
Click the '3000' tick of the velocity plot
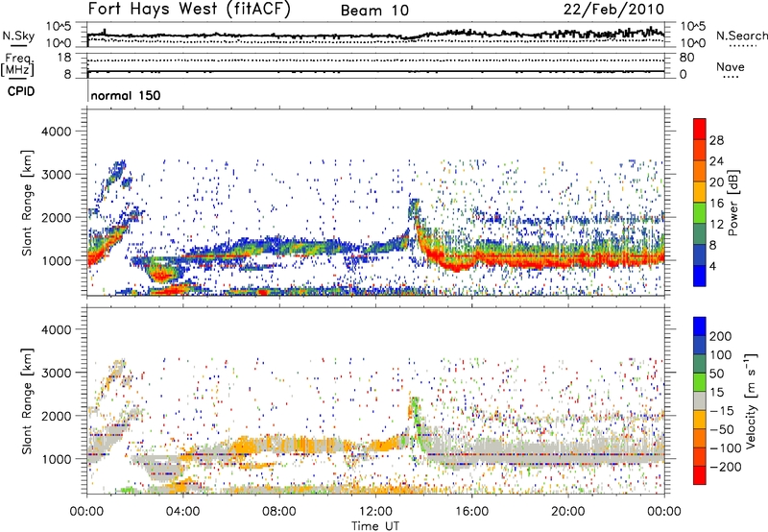pyautogui.click(x=56, y=373)
